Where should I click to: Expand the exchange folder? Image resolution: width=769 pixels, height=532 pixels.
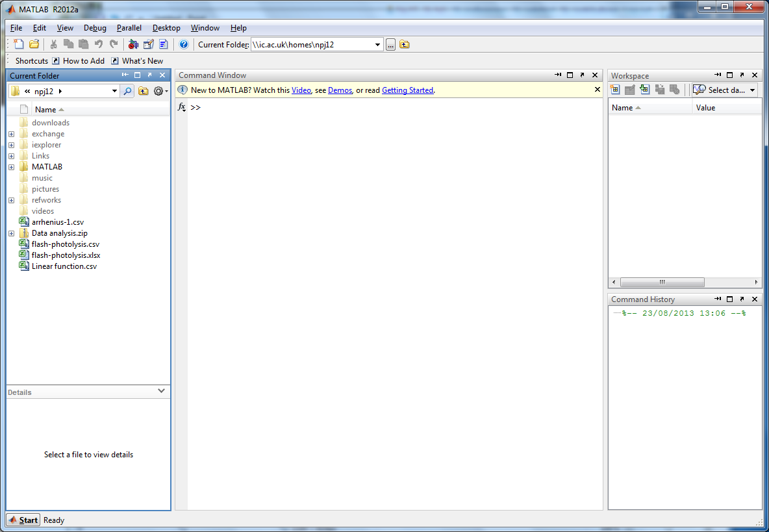(x=11, y=134)
